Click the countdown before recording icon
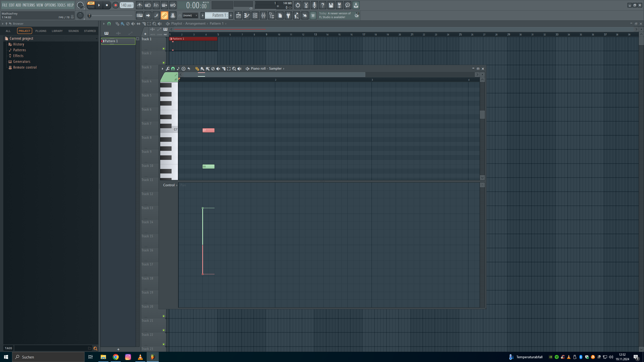 [156, 5]
